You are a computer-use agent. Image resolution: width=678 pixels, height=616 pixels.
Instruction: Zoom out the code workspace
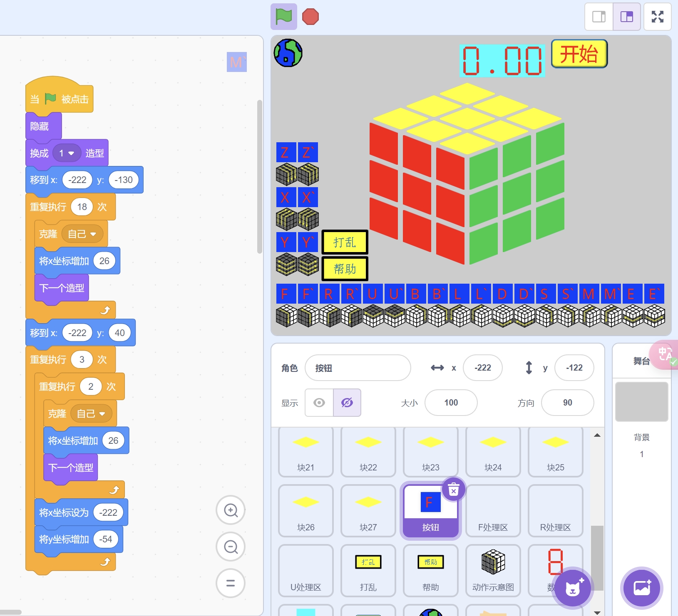click(231, 547)
